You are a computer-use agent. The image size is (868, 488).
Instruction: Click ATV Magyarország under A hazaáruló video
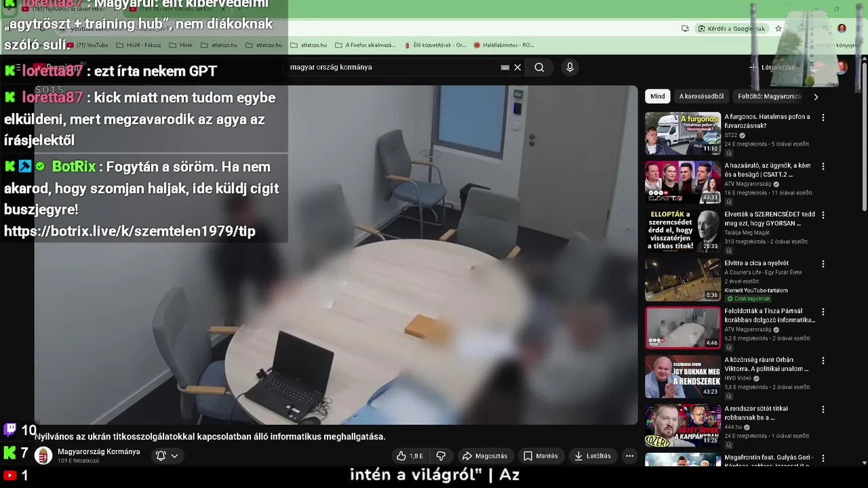pos(749,184)
